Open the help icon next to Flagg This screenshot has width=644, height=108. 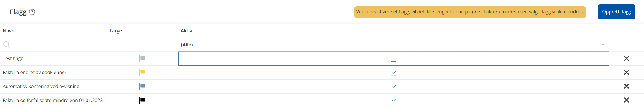click(x=32, y=12)
